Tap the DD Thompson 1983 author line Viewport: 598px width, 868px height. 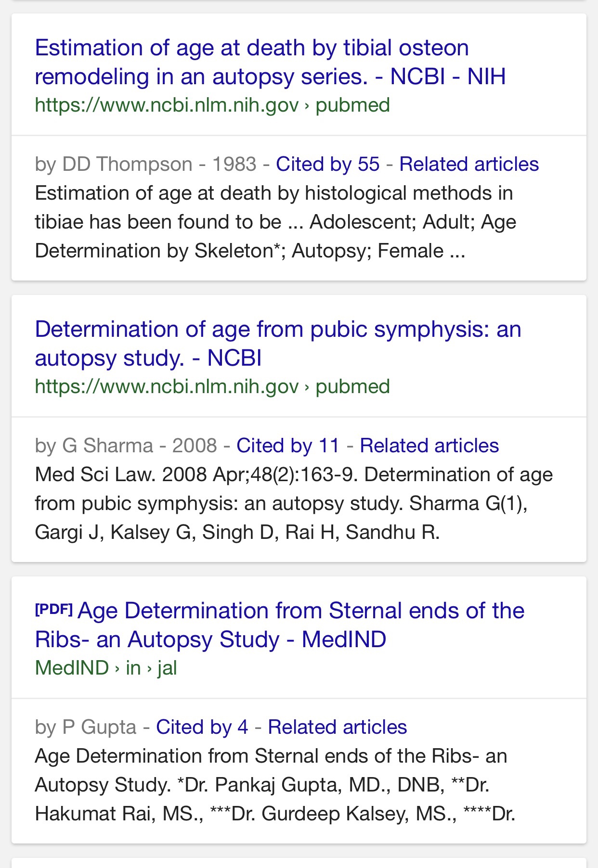145,165
